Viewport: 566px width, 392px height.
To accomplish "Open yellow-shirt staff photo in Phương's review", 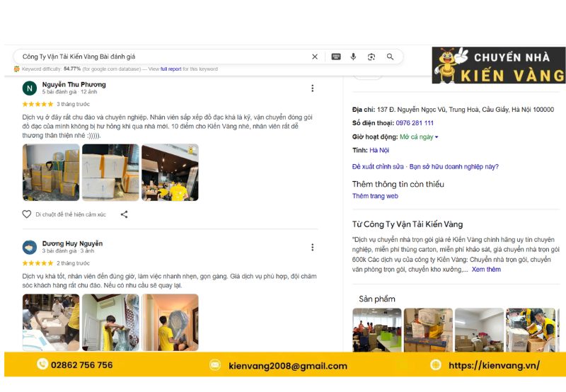I will click(x=170, y=173).
